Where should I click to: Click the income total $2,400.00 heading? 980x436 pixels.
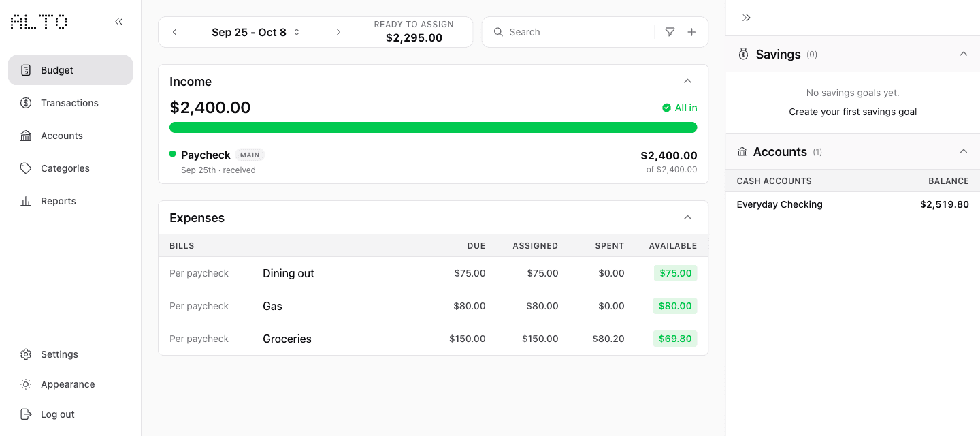pos(210,108)
